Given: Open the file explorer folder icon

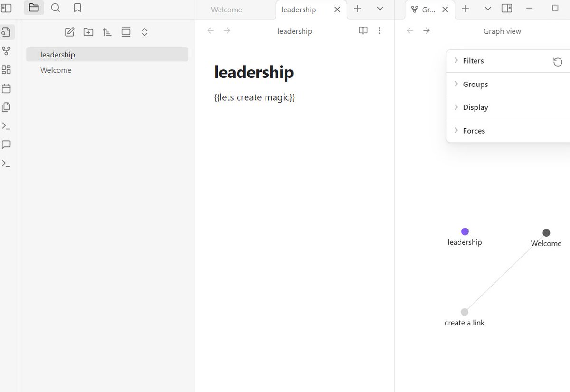Looking at the screenshot, I should point(34,8).
